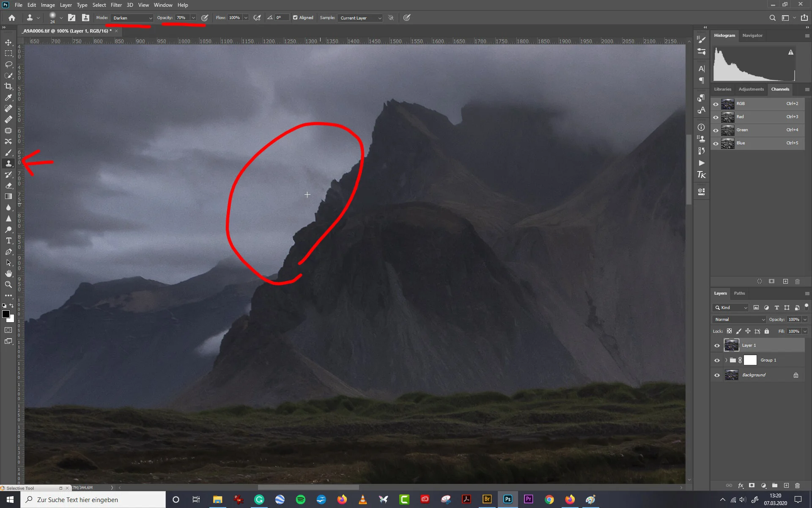Select the Crop tool
This screenshot has width=812, height=508.
[x=8, y=86]
